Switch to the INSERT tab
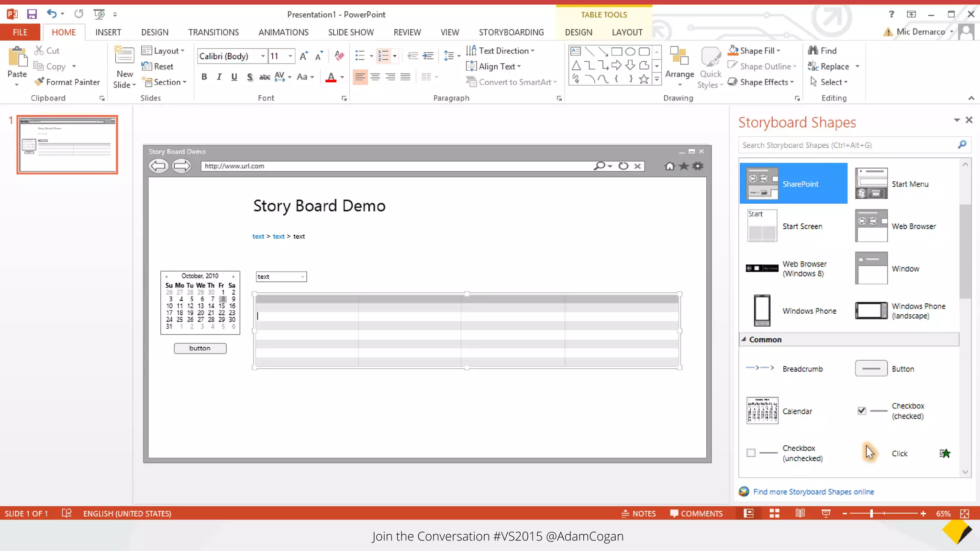The image size is (980, 551). (108, 32)
